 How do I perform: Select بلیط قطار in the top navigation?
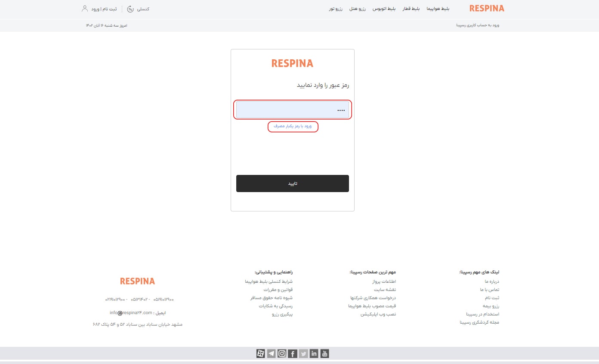click(410, 9)
